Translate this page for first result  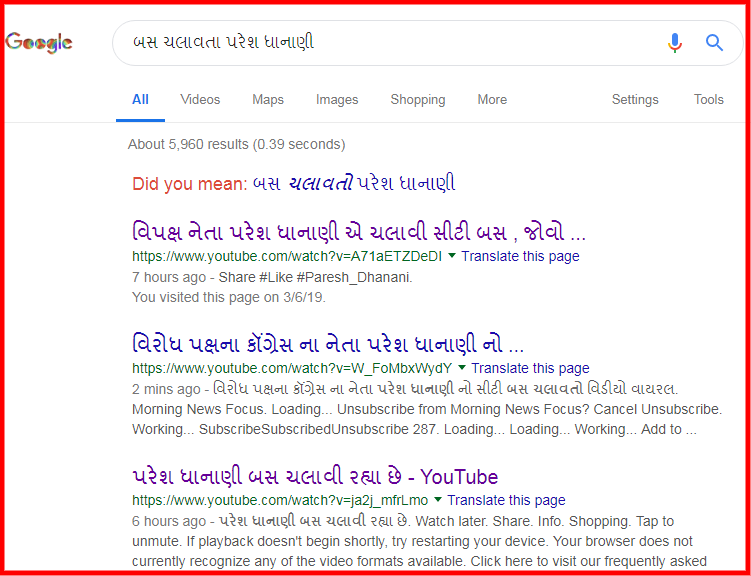click(x=521, y=257)
